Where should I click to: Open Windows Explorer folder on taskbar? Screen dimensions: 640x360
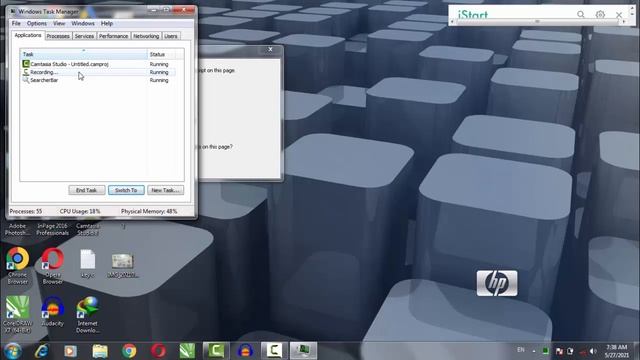[x=100, y=351]
